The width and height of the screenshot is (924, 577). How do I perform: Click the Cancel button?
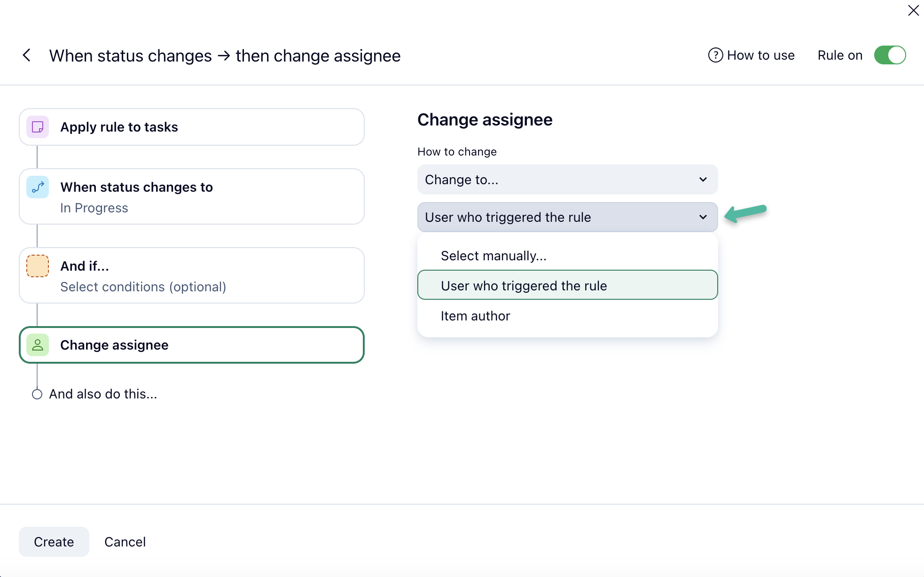(125, 542)
